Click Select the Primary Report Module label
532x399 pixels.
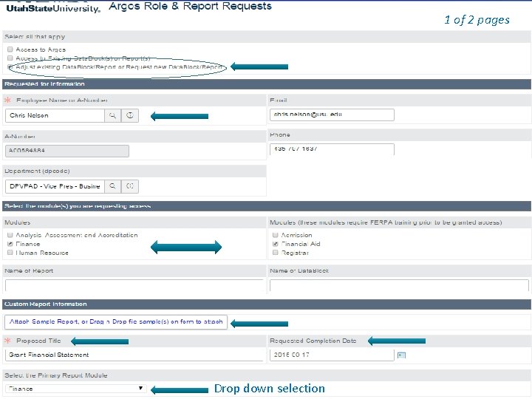click(56, 375)
